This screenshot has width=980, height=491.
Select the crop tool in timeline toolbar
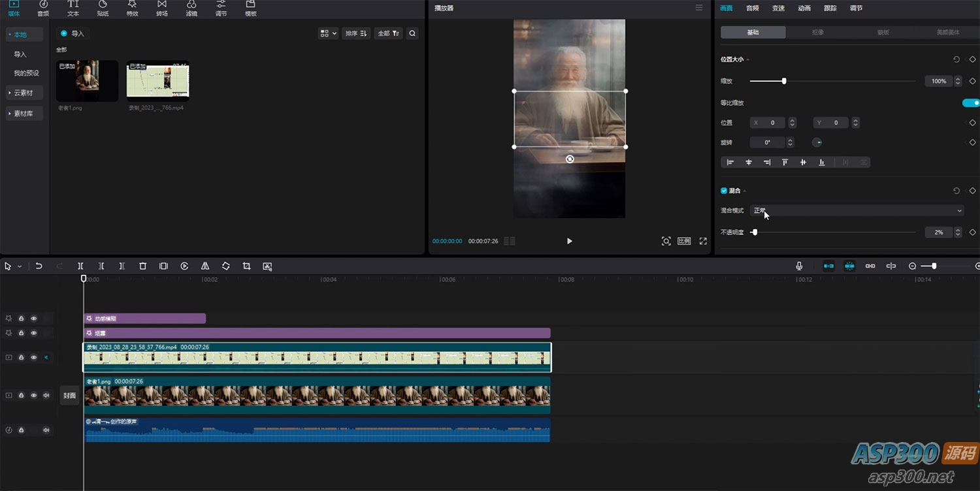[246, 266]
